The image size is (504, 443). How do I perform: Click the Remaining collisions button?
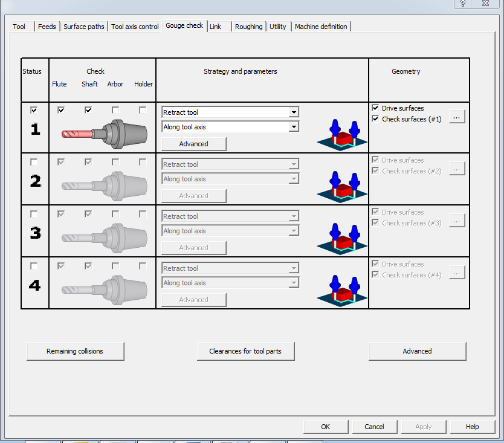(x=75, y=351)
